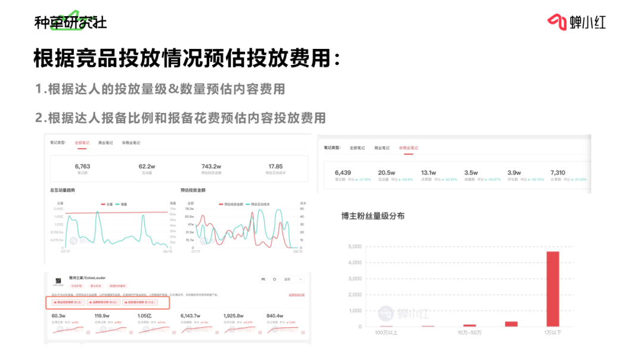Click the 香水彩妆 category tag

click(95, 286)
